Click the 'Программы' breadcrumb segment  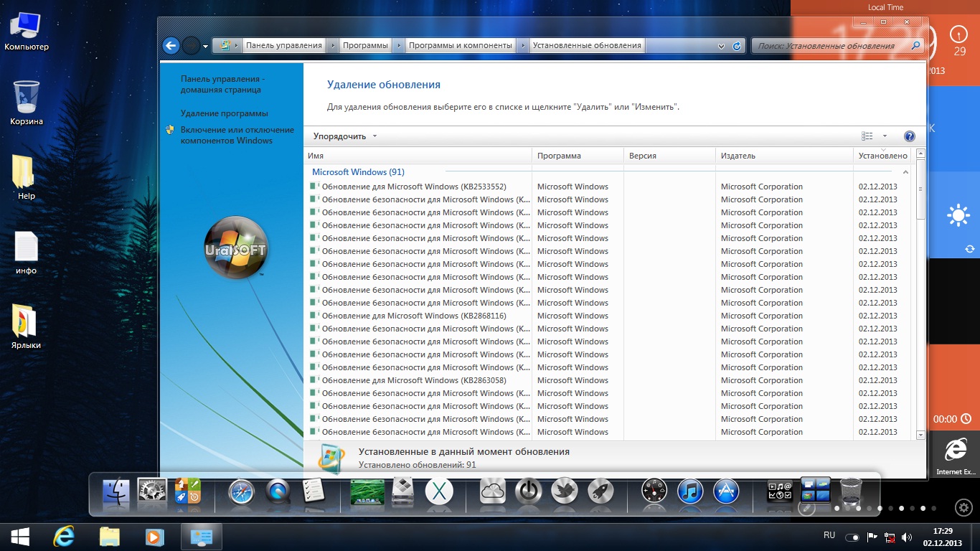click(365, 45)
